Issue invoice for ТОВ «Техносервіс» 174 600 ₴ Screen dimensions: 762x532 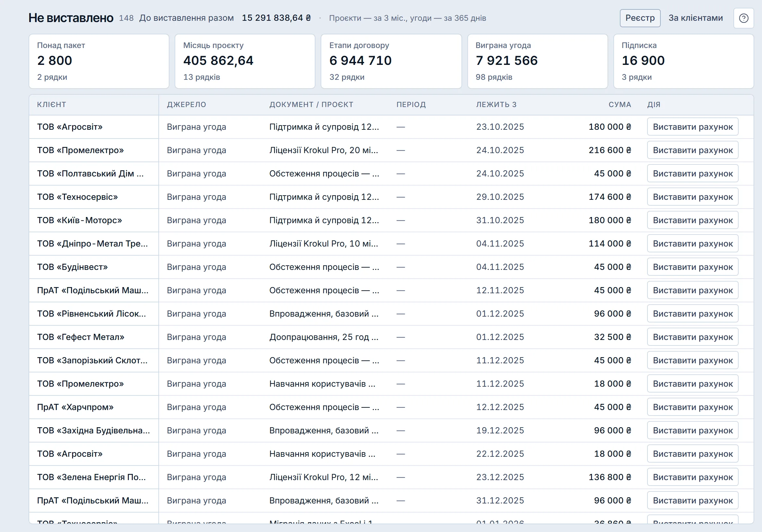click(x=693, y=197)
